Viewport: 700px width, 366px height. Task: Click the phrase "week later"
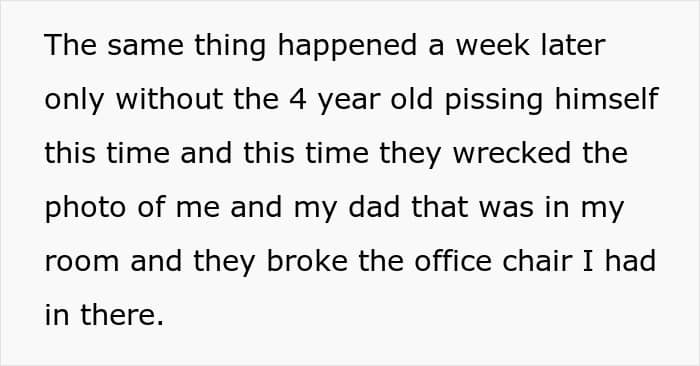(530, 45)
